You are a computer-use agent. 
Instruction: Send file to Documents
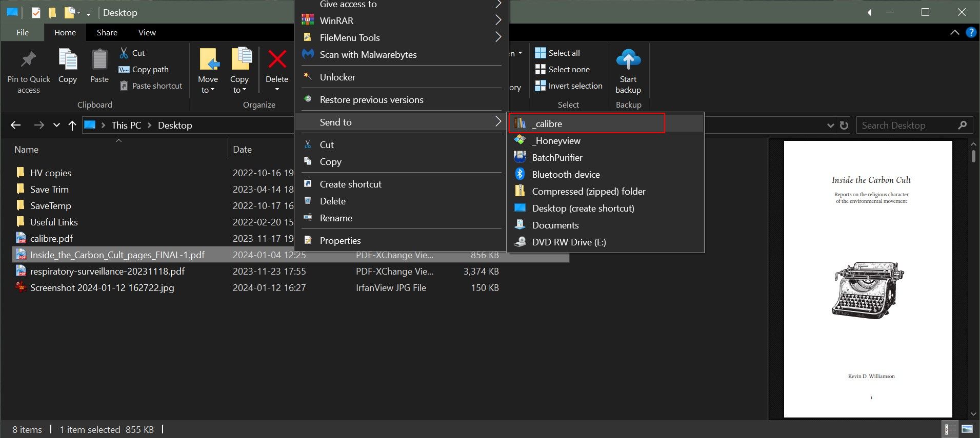(606, 225)
